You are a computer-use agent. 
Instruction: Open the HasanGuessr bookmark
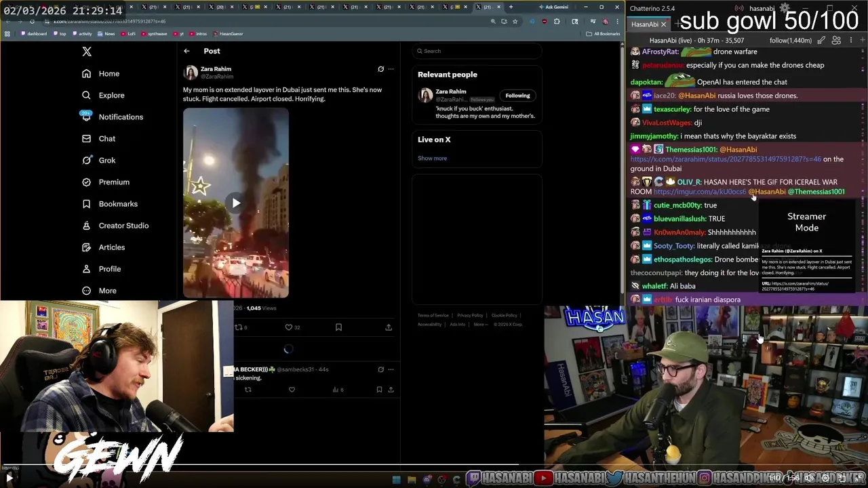227,33
